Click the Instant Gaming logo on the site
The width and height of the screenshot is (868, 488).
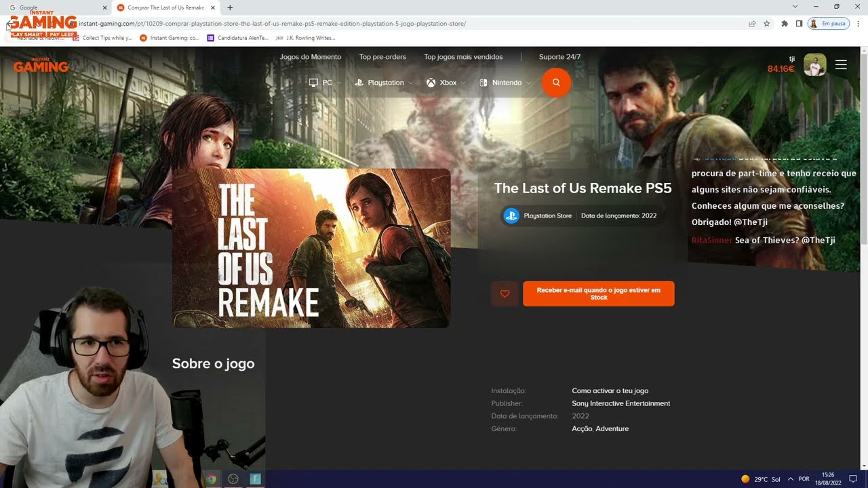41,65
